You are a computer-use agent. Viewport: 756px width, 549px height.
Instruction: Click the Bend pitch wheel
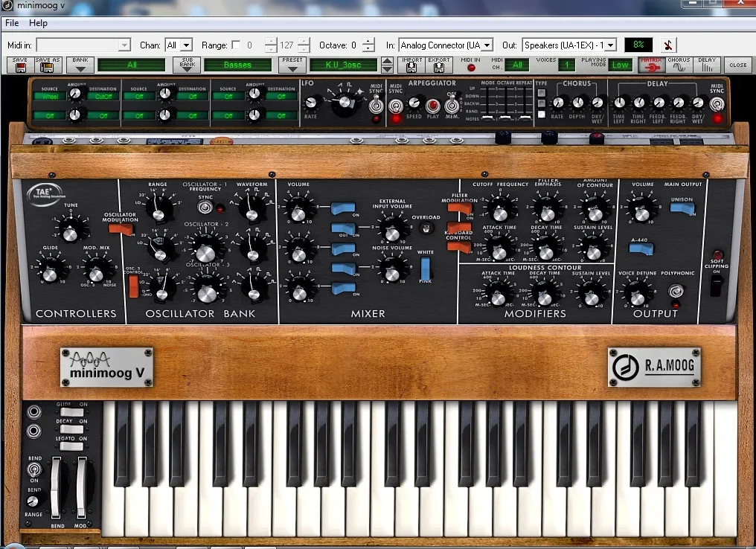pyautogui.click(x=57, y=488)
